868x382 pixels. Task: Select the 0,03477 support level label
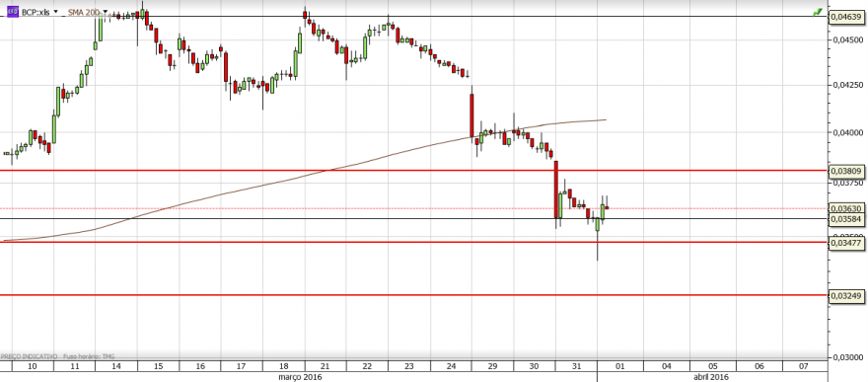pyautogui.click(x=846, y=243)
